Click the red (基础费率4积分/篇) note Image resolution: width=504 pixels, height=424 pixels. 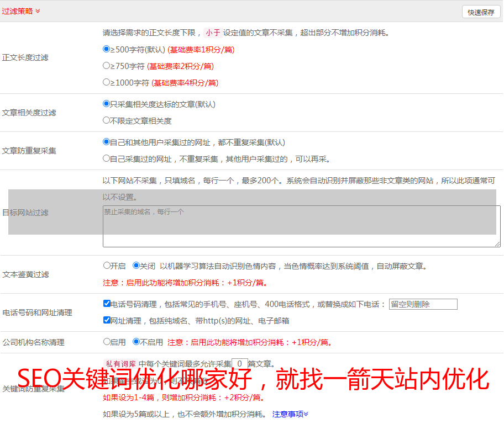[x=185, y=83]
